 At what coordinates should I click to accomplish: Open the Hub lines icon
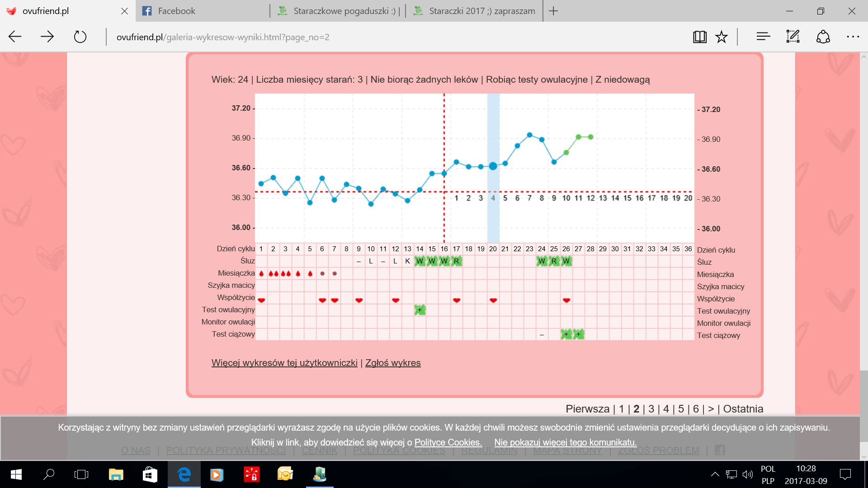pyautogui.click(x=763, y=37)
